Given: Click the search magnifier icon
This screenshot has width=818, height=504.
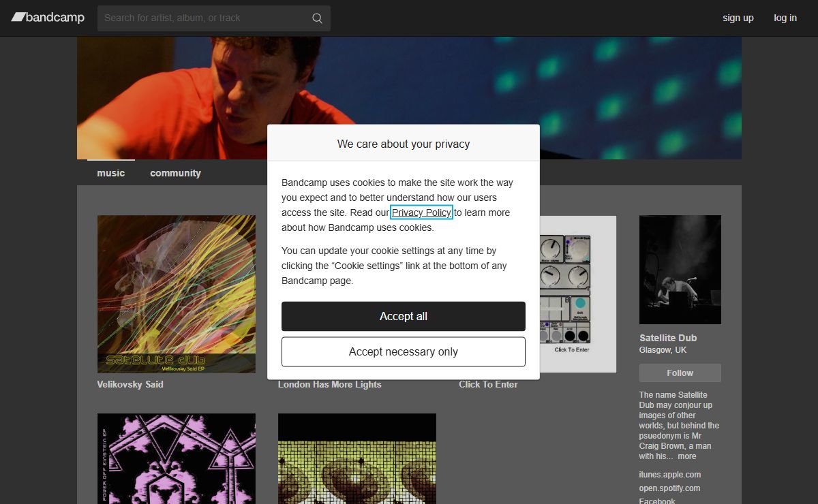Looking at the screenshot, I should (317, 18).
